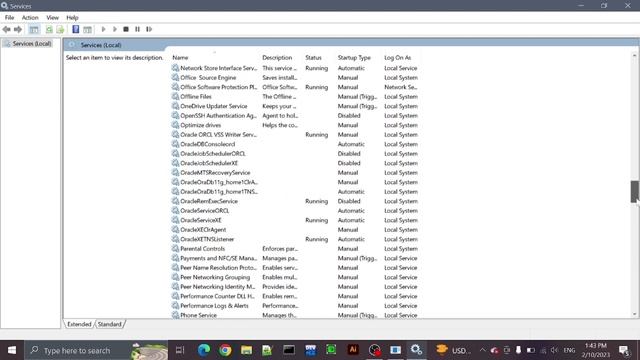640x360 pixels.
Task: Click the vertical scrollbar thumb in the services list
Action: (634, 191)
